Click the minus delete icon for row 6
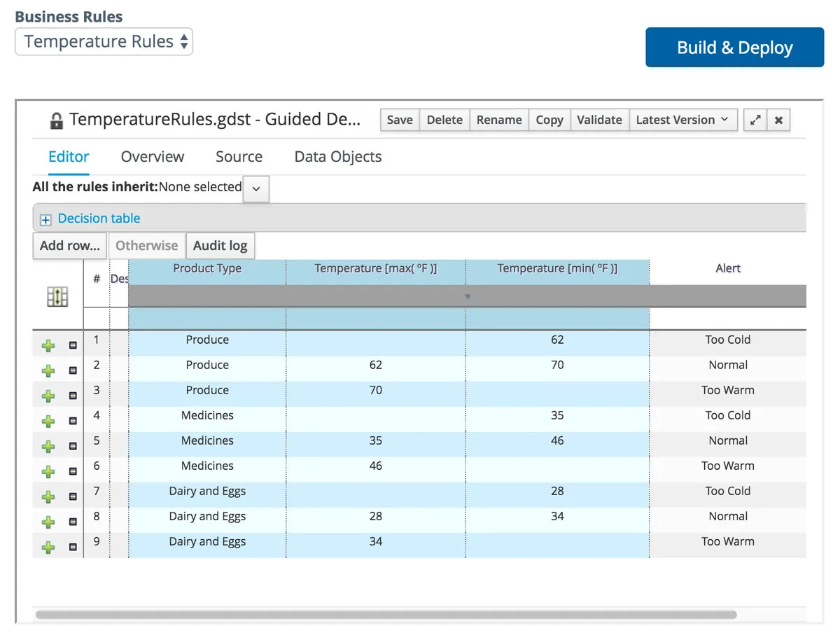This screenshot has width=840, height=640. point(73,471)
